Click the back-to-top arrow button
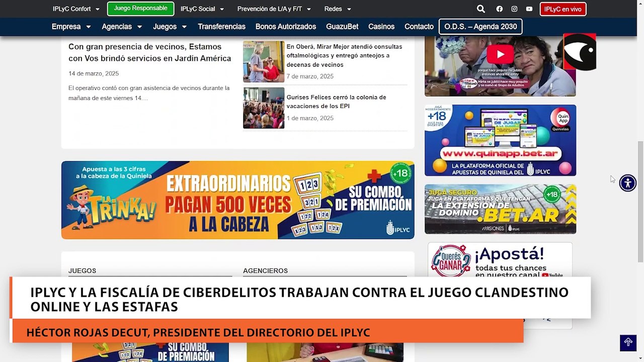 pyautogui.click(x=628, y=343)
